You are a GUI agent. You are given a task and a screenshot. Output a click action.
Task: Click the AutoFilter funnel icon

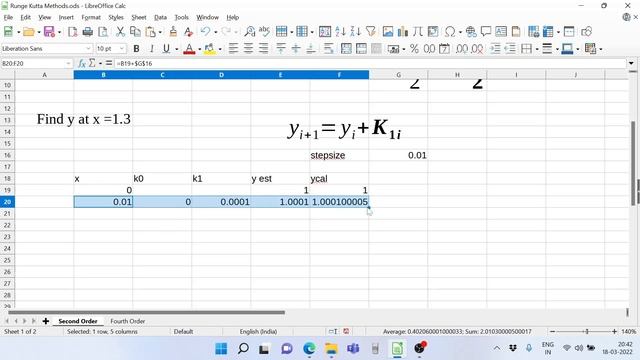pos(371,31)
